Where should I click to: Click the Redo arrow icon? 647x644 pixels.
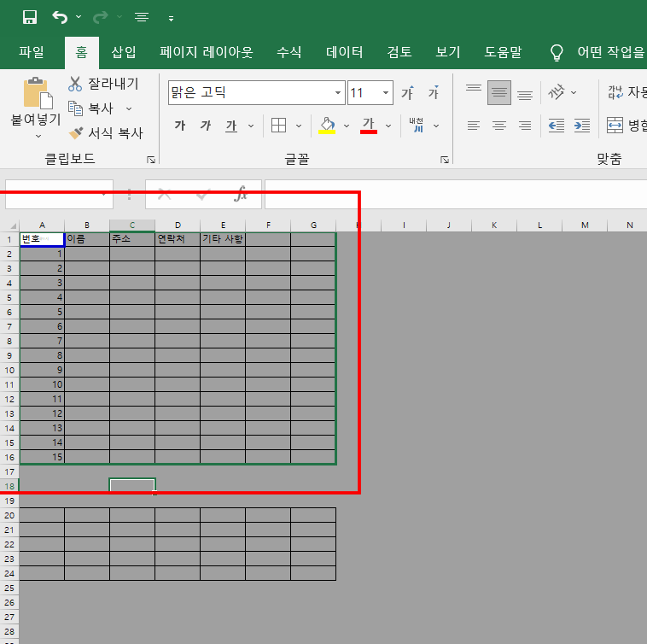(x=101, y=17)
